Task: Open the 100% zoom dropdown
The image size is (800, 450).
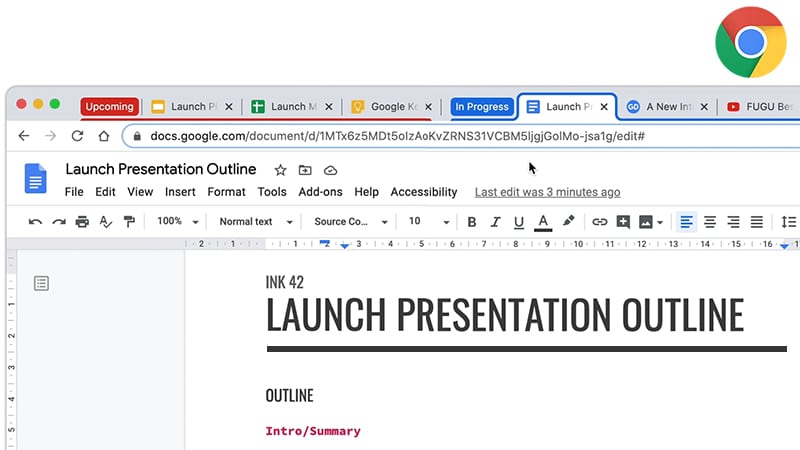Action: click(x=178, y=222)
